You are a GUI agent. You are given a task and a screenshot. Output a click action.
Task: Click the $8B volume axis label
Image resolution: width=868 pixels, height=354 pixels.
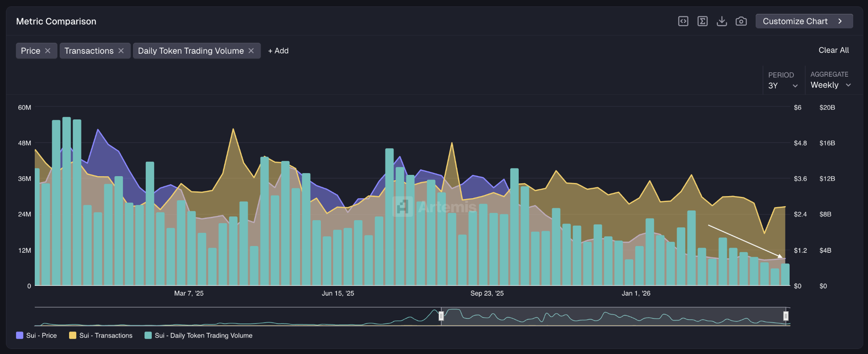click(825, 214)
